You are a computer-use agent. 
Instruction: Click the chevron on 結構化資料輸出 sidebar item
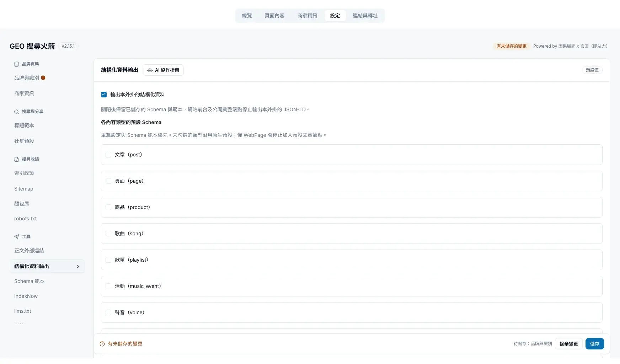click(x=78, y=266)
